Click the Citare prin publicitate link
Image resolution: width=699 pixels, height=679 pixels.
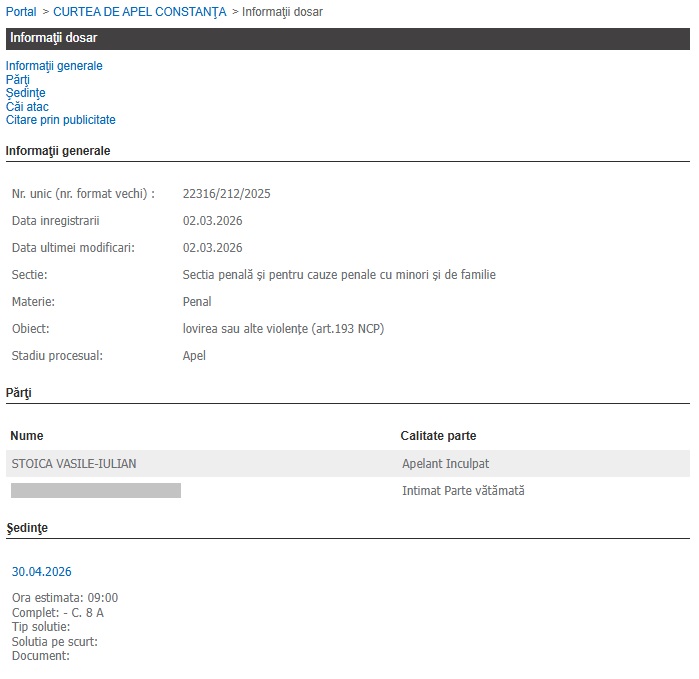60,120
